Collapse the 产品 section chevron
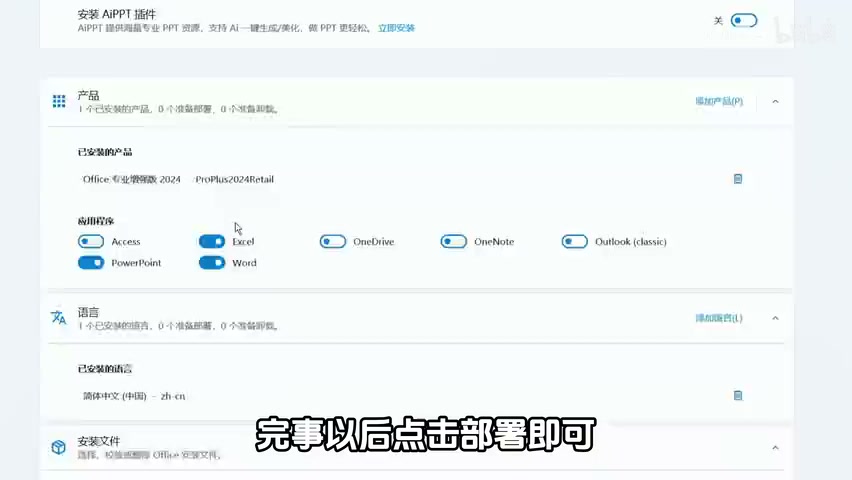The width and height of the screenshot is (852, 480). click(x=775, y=102)
